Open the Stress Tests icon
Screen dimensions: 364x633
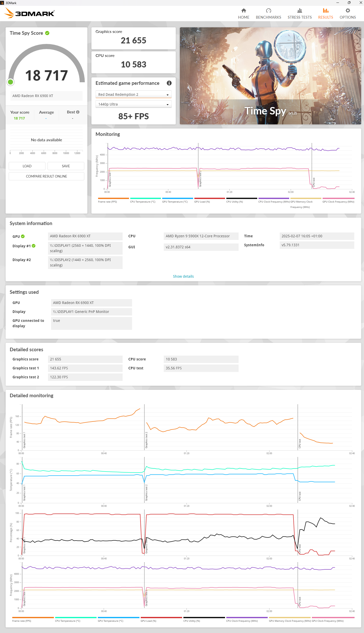pos(300,10)
